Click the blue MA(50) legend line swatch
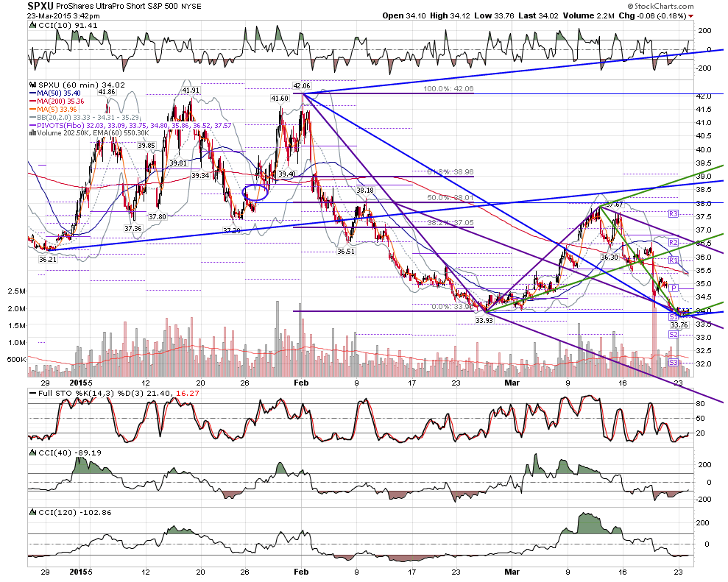Image resolution: width=728 pixels, height=582 pixels. point(32,93)
